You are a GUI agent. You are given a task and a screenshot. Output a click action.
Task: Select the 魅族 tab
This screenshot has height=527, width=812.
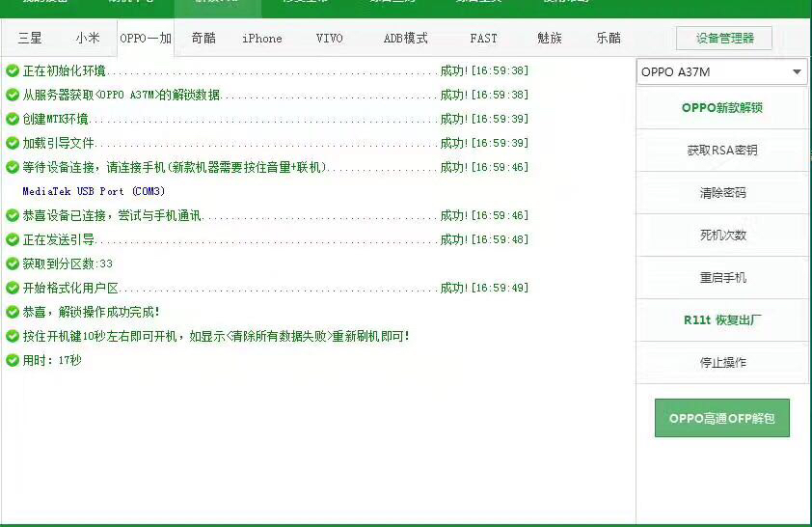coord(550,38)
